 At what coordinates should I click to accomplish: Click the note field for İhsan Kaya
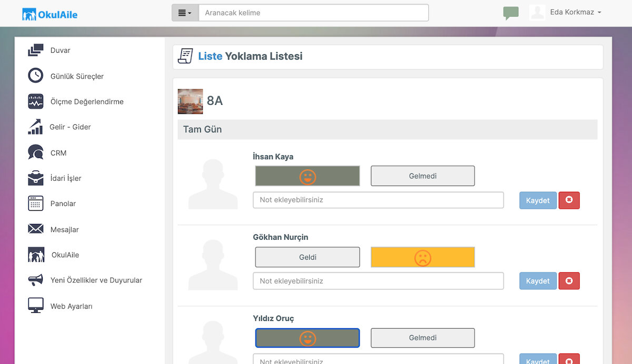pyautogui.click(x=378, y=200)
